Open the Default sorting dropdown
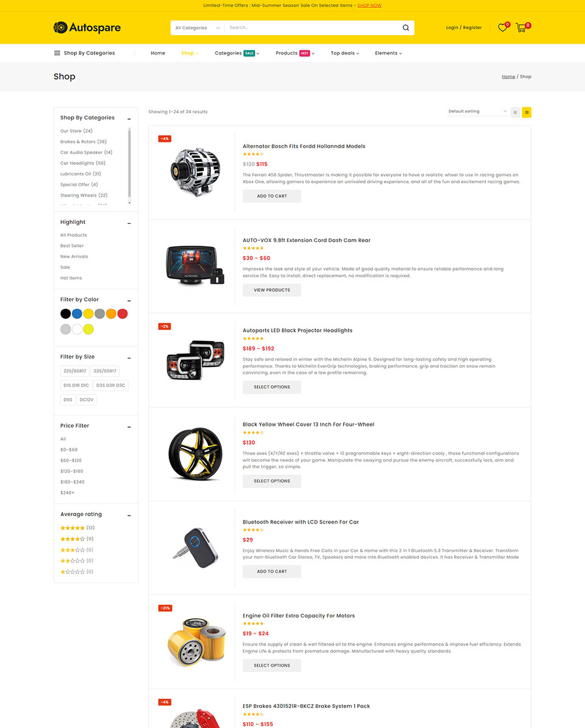Image resolution: width=585 pixels, height=728 pixels. click(x=477, y=112)
